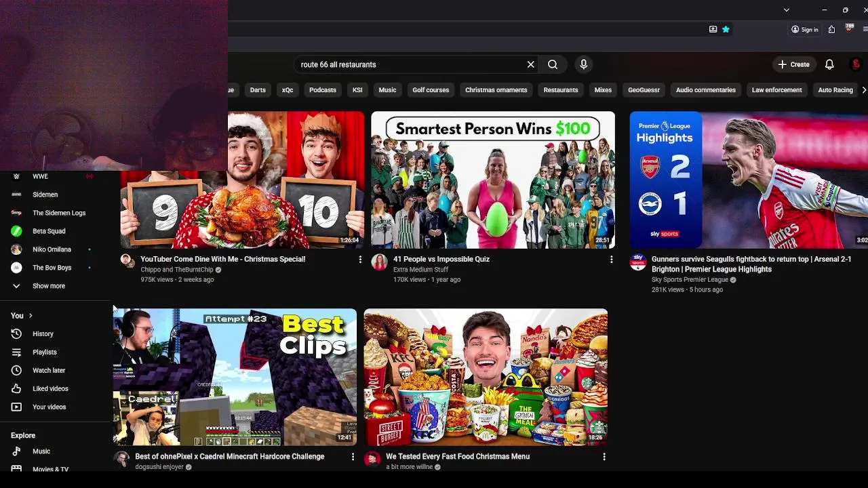This screenshot has width=868, height=488.
Task: Select the KSI filter chip
Action: tap(357, 89)
